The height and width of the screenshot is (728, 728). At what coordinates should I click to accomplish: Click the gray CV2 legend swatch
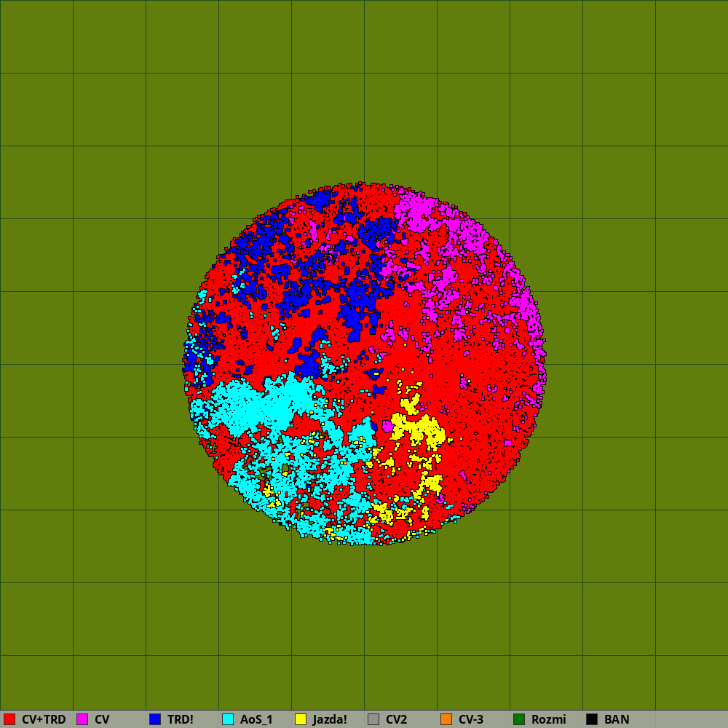click(373, 719)
